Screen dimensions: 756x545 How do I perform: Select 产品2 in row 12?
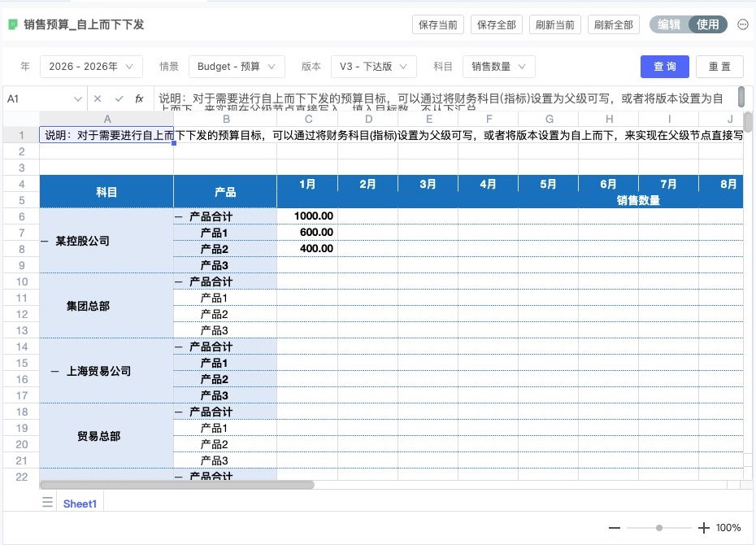(x=225, y=314)
